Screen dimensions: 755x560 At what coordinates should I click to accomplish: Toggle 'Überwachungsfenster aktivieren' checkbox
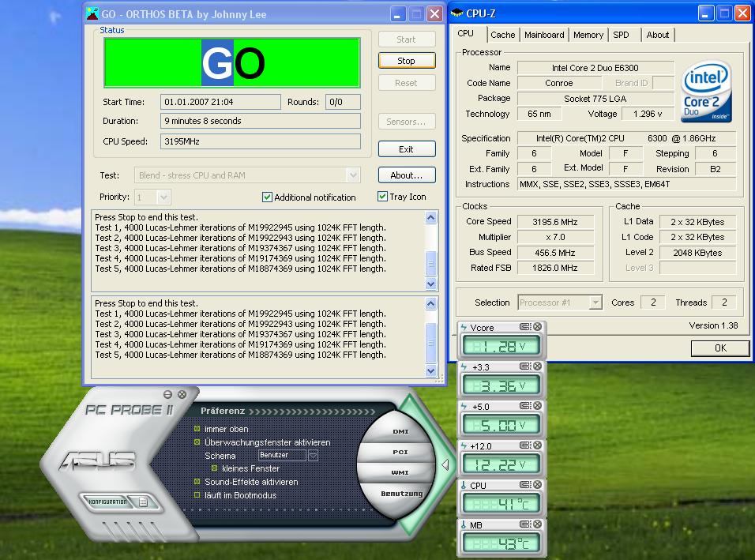(x=197, y=442)
